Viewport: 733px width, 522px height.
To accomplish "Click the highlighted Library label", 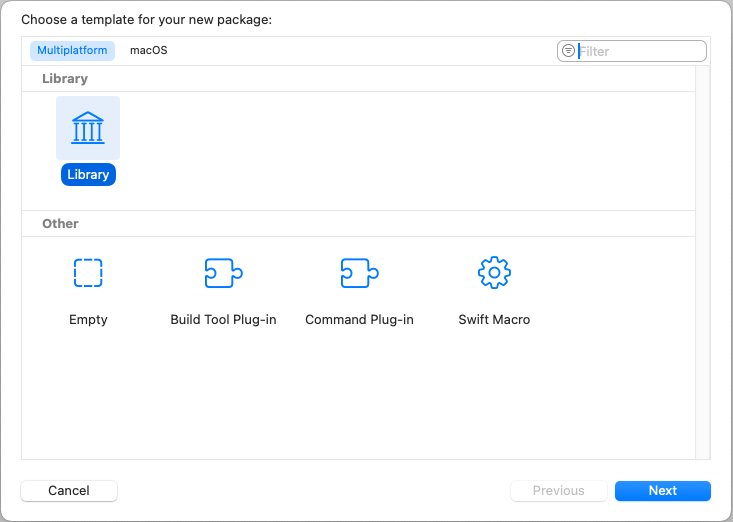I will pos(88,174).
